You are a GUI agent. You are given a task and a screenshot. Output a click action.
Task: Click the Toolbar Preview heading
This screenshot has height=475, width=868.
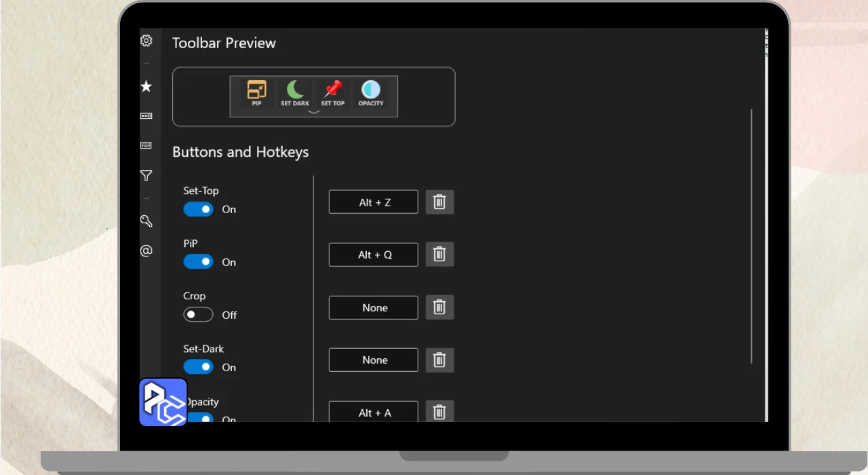pos(224,43)
